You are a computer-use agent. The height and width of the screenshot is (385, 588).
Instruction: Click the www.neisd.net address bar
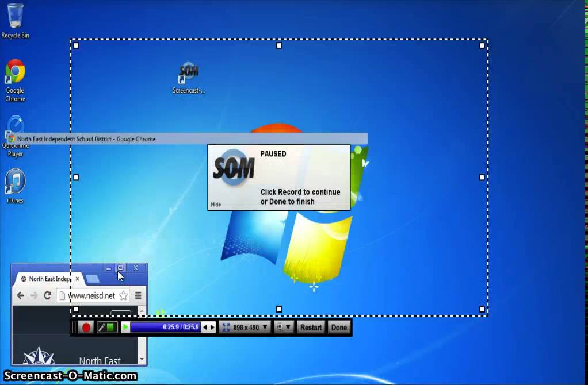click(x=93, y=295)
